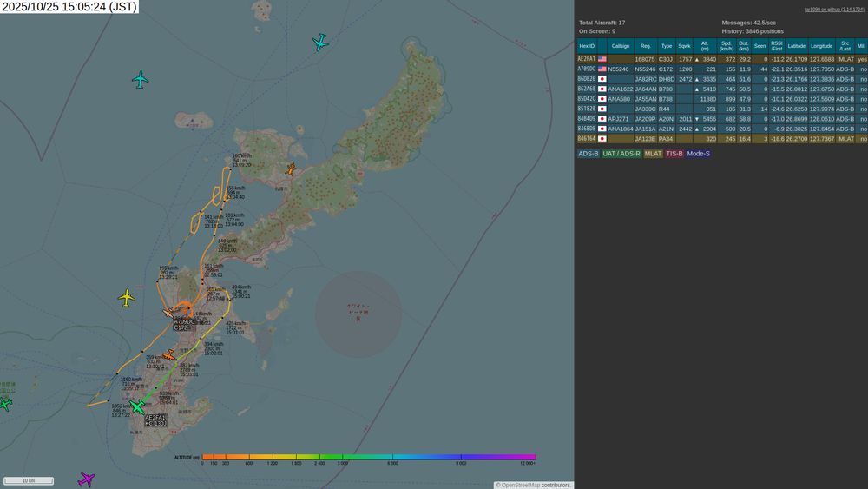Sort table by Spd. (km/h) column

click(727, 46)
